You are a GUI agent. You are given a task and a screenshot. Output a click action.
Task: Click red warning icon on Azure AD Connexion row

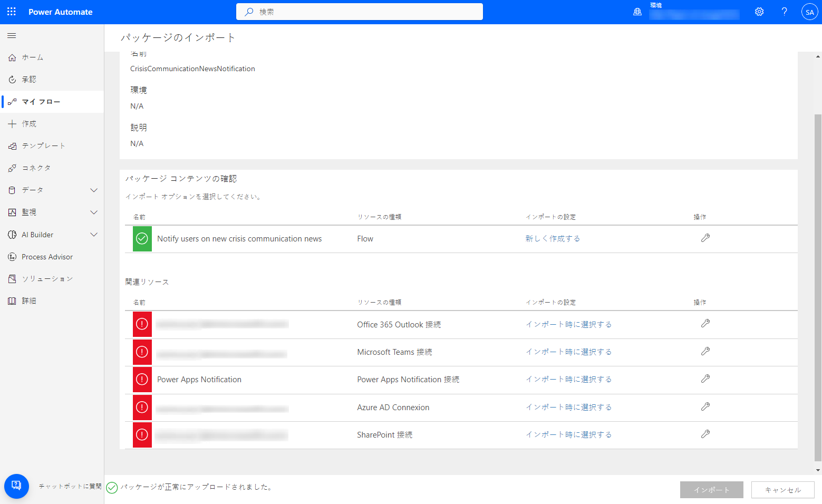pos(142,407)
